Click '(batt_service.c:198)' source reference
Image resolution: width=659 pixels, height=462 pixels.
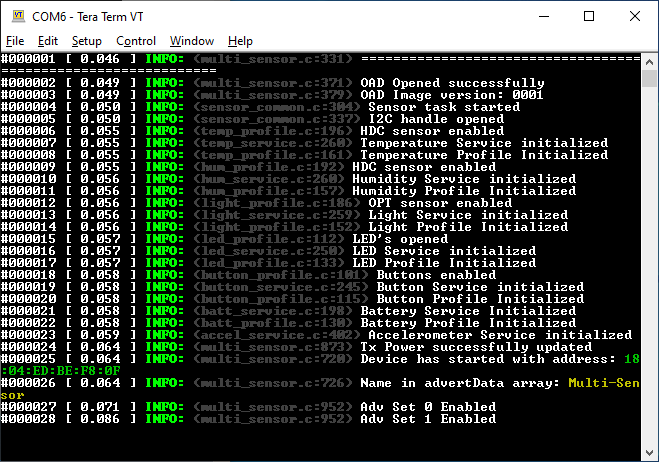pos(272,311)
